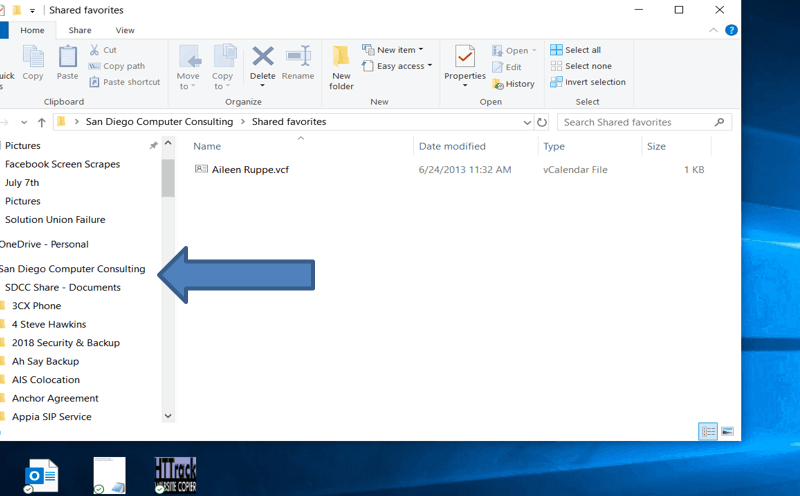Click the Refresh button beside address bar
Screen dimensions: 800x496
click(542, 122)
